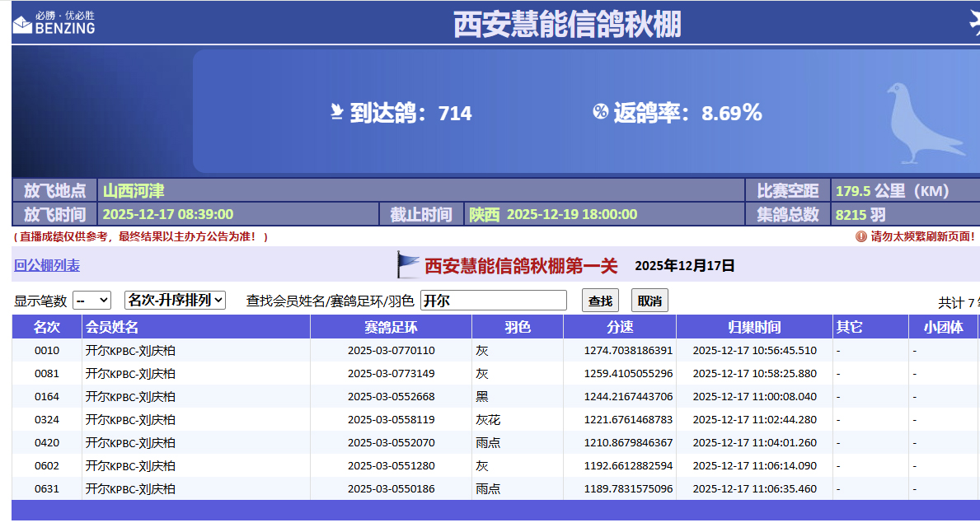
Task: Click the 西安慧能信鸽秋棚 page title
Action: pos(567,24)
